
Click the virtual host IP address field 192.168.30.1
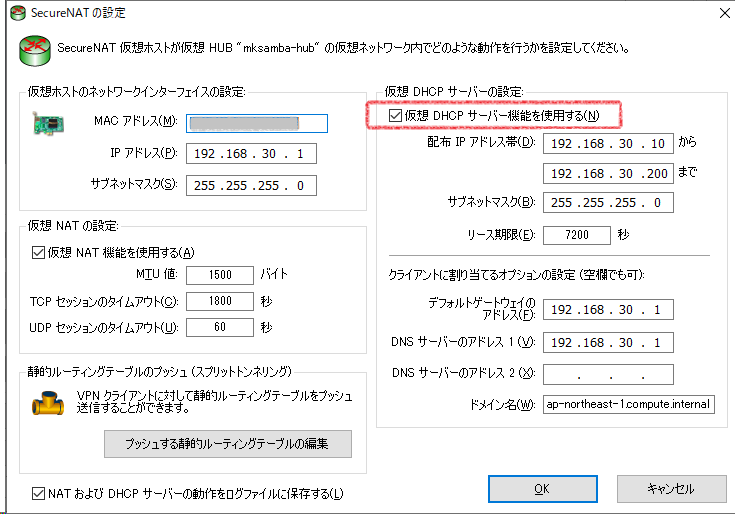[251, 154]
